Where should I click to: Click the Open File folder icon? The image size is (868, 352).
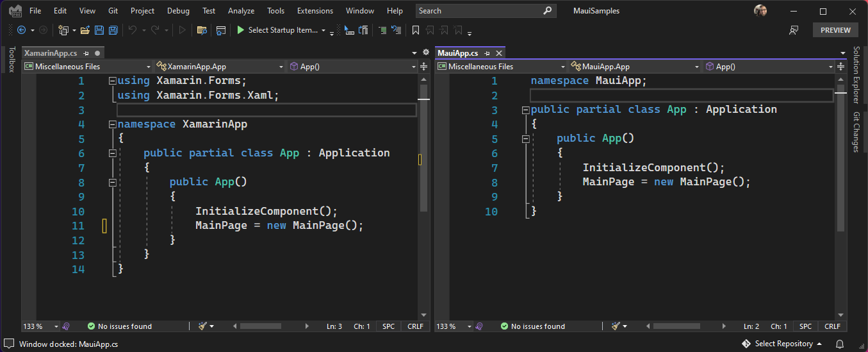coord(85,30)
